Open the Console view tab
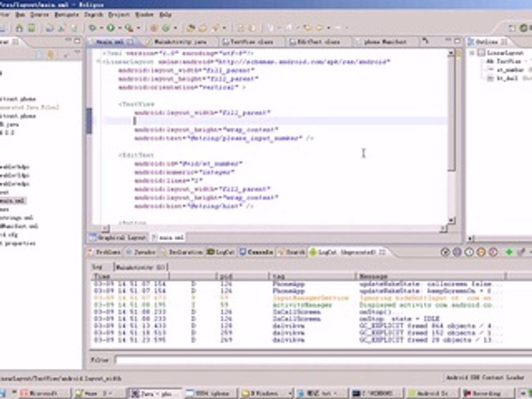 tap(257, 252)
